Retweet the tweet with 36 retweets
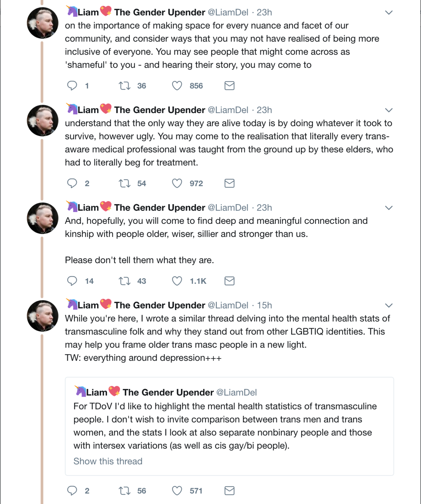The width and height of the screenshot is (421, 504). coord(125,86)
